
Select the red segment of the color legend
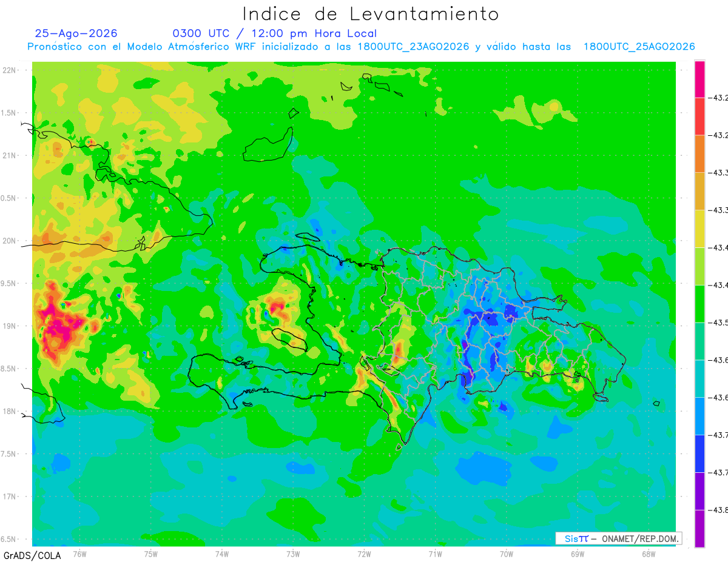[x=699, y=116]
